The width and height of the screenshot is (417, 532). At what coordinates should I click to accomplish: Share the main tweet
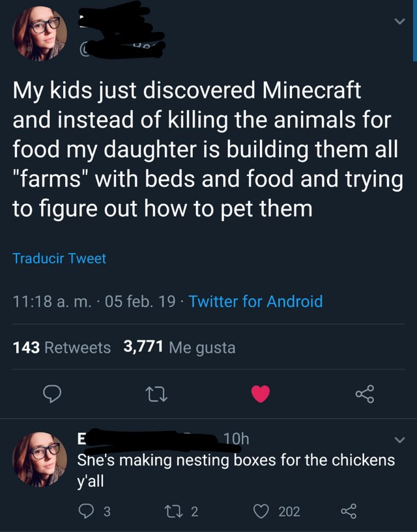pos(364,394)
